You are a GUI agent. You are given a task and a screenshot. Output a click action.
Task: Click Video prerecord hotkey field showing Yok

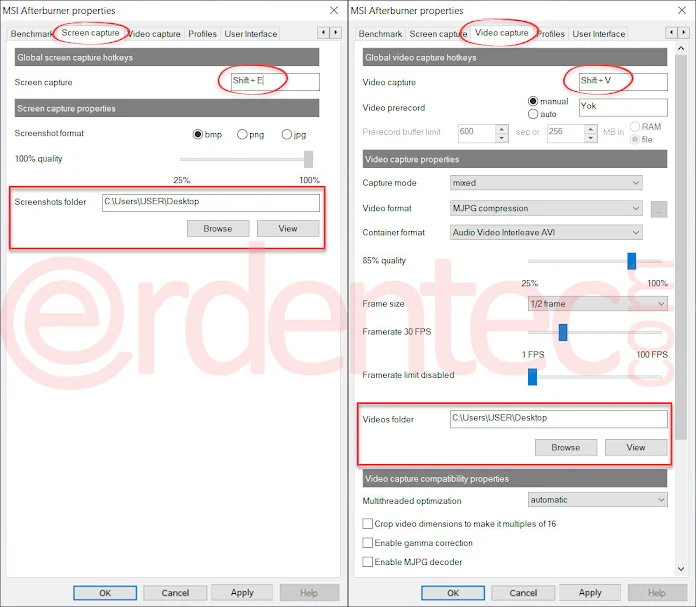[623, 107]
